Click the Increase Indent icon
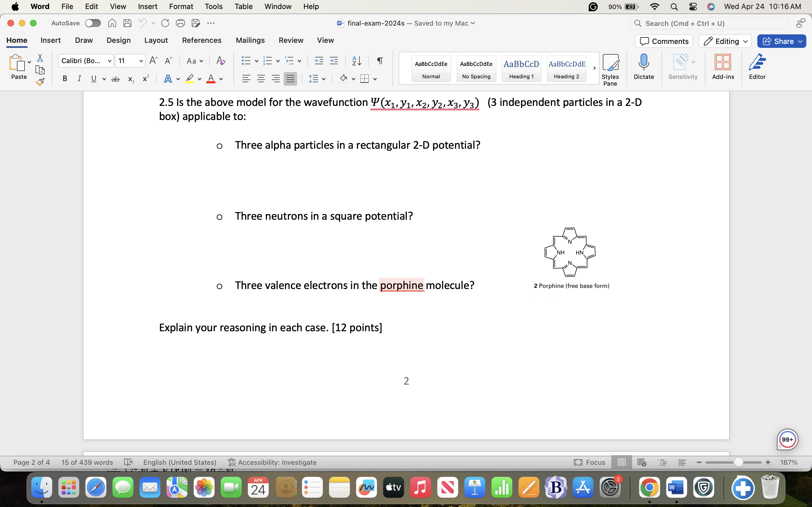 pyautogui.click(x=334, y=61)
